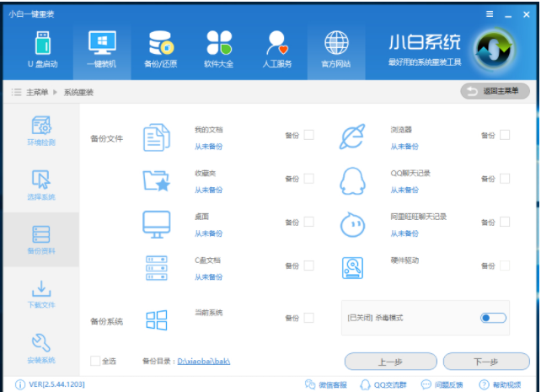Image resolution: width=541 pixels, height=392 pixels.
Task: Toggle the 杀毒模式 switch
Action: (493, 318)
